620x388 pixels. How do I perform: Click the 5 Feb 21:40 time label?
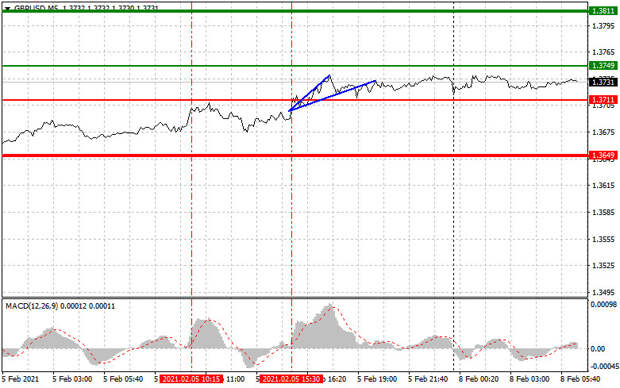428,379
